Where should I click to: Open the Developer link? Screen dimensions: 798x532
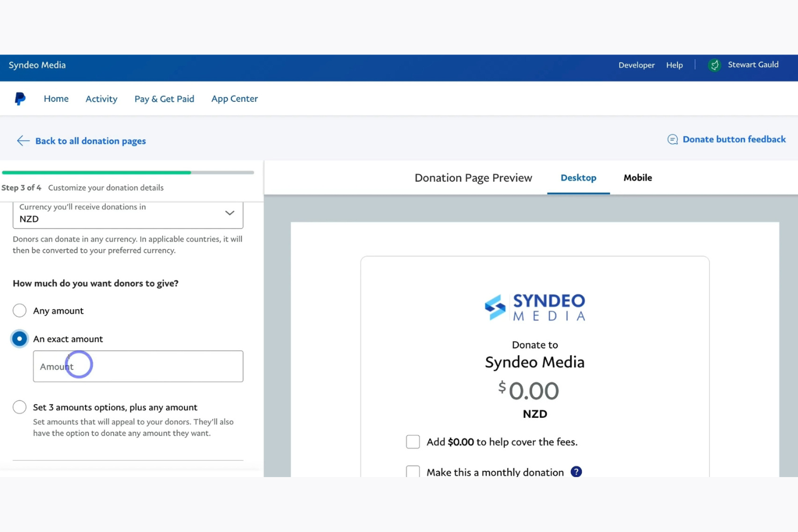tap(637, 65)
